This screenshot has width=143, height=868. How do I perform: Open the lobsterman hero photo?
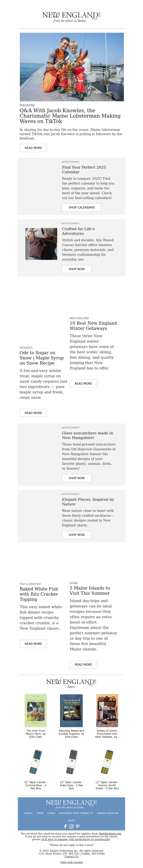(x=72, y=67)
